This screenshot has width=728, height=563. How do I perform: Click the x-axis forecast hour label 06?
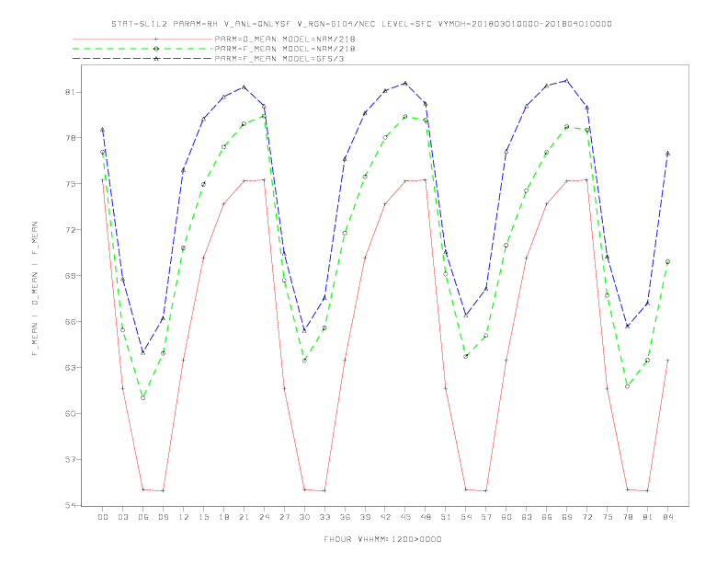[x=143, y=517]
